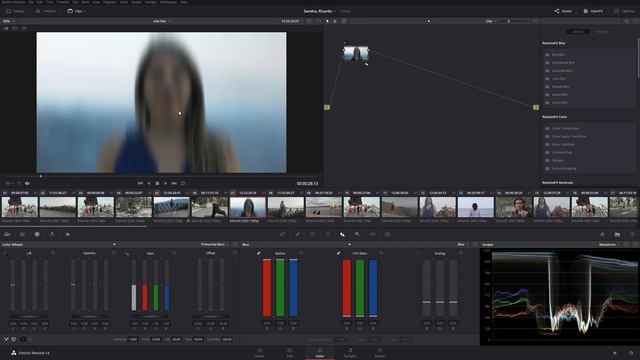Switch to the Deliver page
The image size is (640, 360).
(x=380, y=353)
